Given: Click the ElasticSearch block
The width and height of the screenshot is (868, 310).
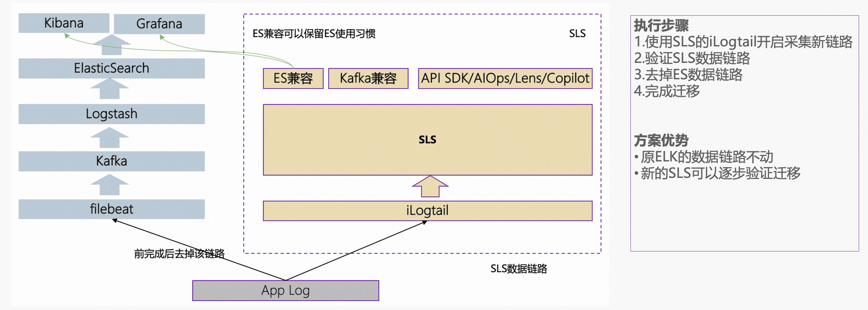Looking at the screenshot, I should (111, 68).
